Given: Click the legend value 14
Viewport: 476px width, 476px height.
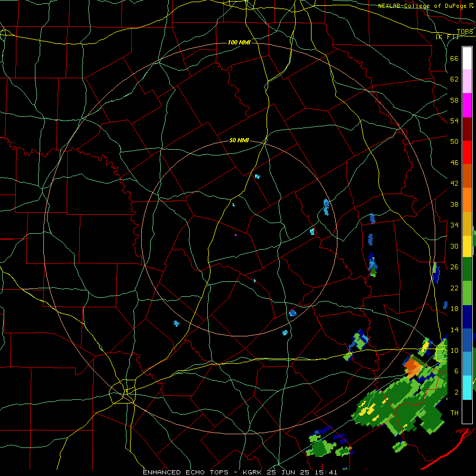Looking at the screenshot, I should (x=454, y=329).
